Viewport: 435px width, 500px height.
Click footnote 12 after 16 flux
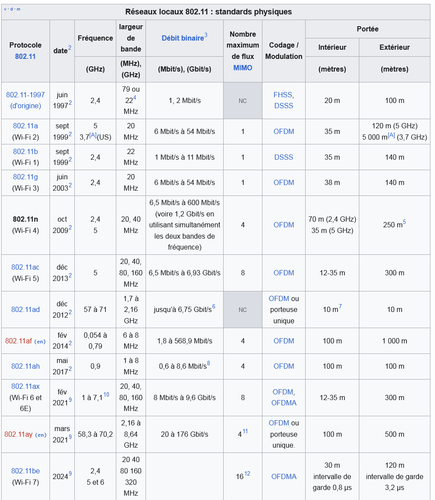pos(247,474)
